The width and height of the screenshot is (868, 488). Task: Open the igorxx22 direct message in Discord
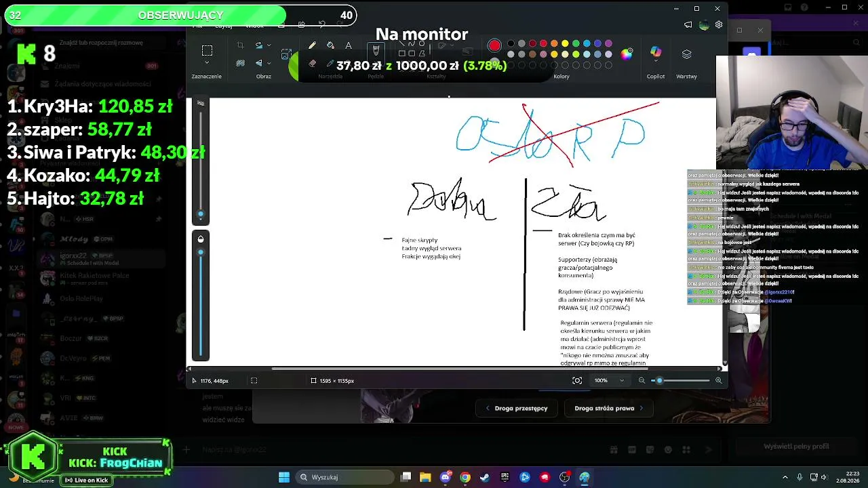pos(102,259)
